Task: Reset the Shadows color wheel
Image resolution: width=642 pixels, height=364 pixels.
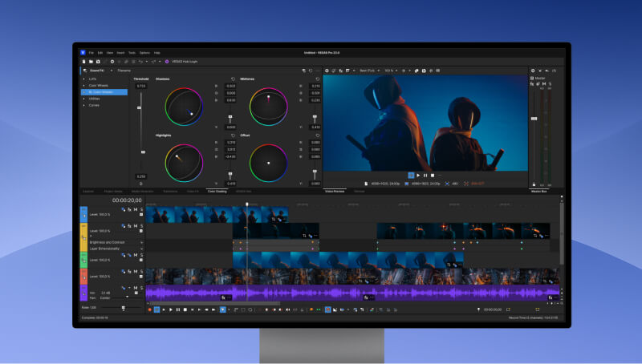Action: coord(233,79)
